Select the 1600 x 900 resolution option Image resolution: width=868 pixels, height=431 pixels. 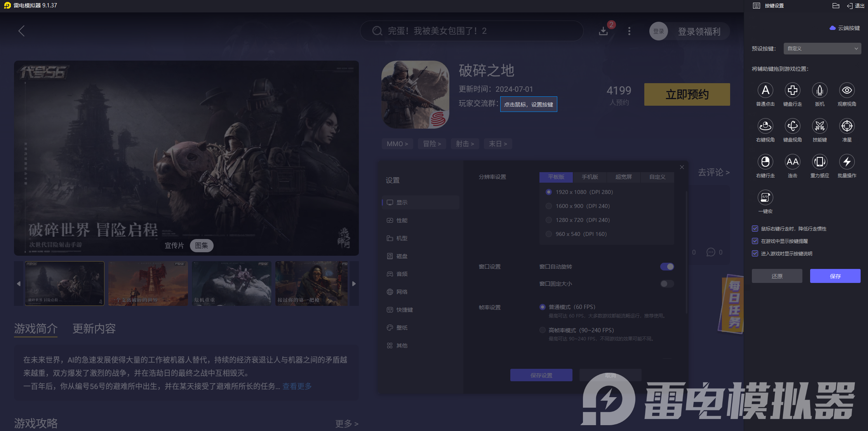pos(549,206)
